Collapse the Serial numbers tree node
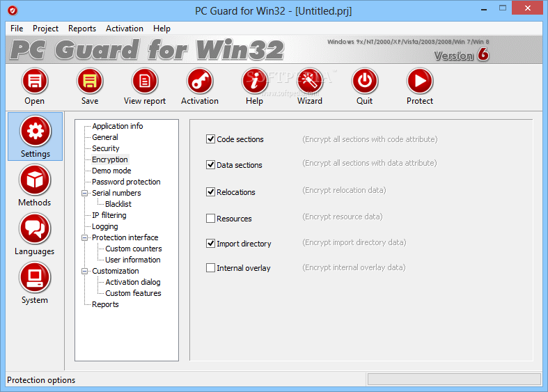Screen dimensions: 548x392 [x=84, y=193]
